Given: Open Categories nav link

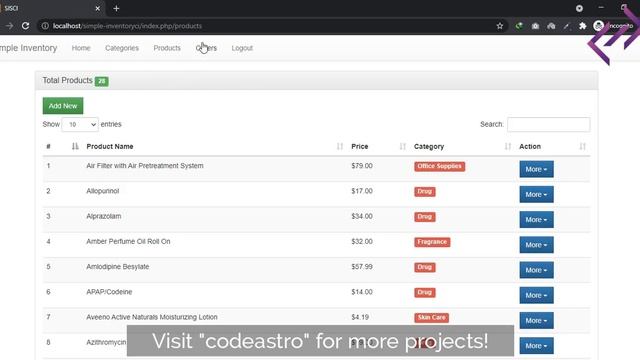Looking at the screenshot, I should [122, 48].
